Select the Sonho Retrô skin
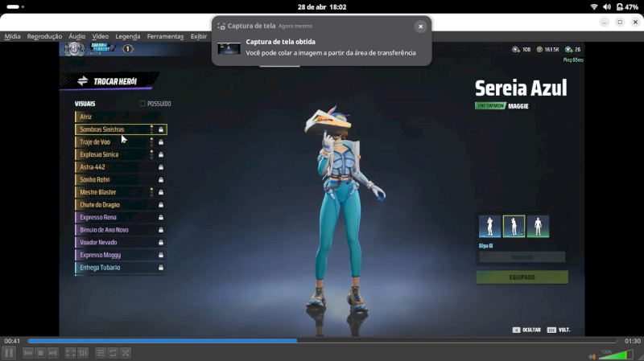644x361 pixels. tap(121, 179)
